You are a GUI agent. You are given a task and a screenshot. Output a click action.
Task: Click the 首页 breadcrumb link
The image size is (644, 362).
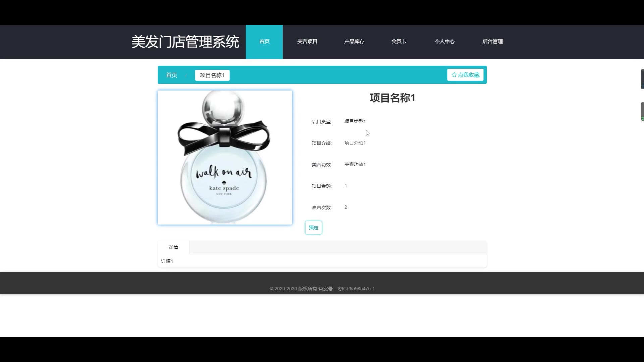click(x=171, y=75)
